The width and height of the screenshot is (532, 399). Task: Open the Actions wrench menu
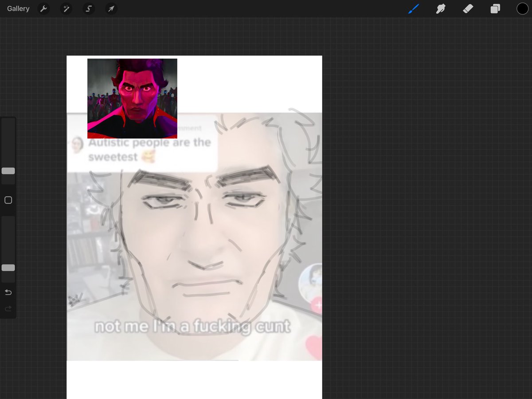coord(43,8)
